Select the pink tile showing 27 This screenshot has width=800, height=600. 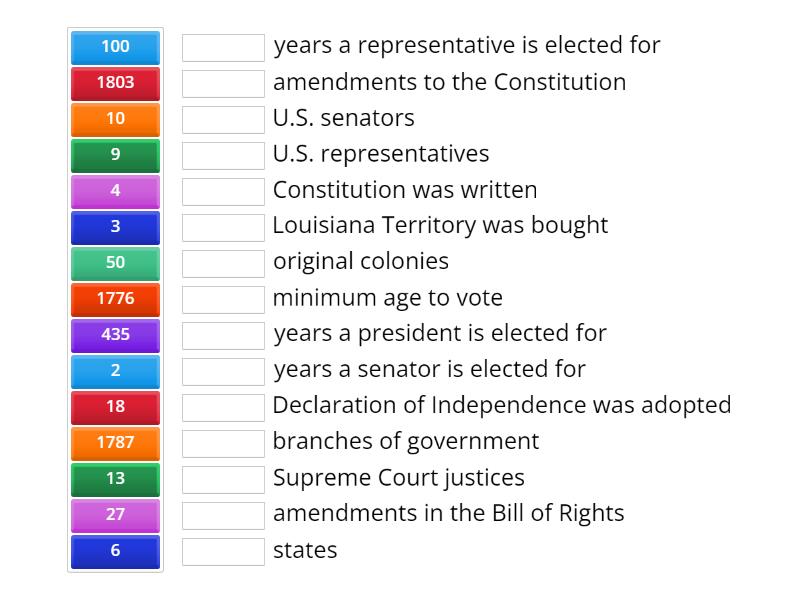click(115, 515)
